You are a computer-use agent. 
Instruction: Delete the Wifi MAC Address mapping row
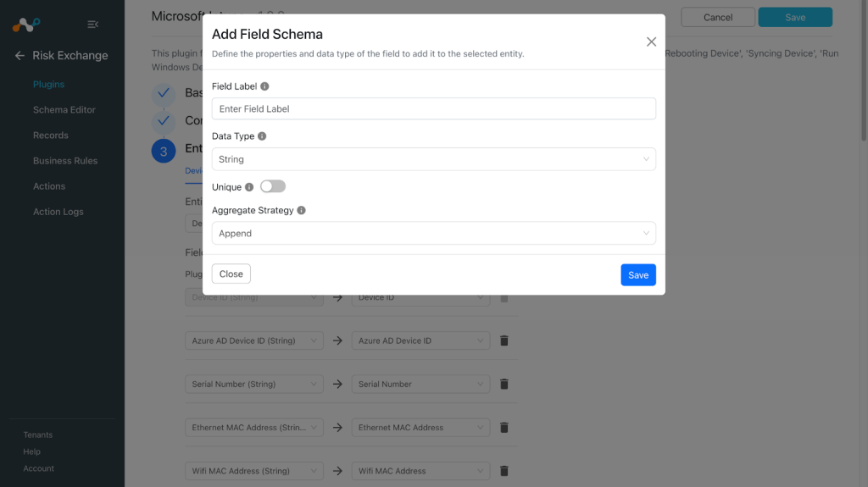[504, 471]
